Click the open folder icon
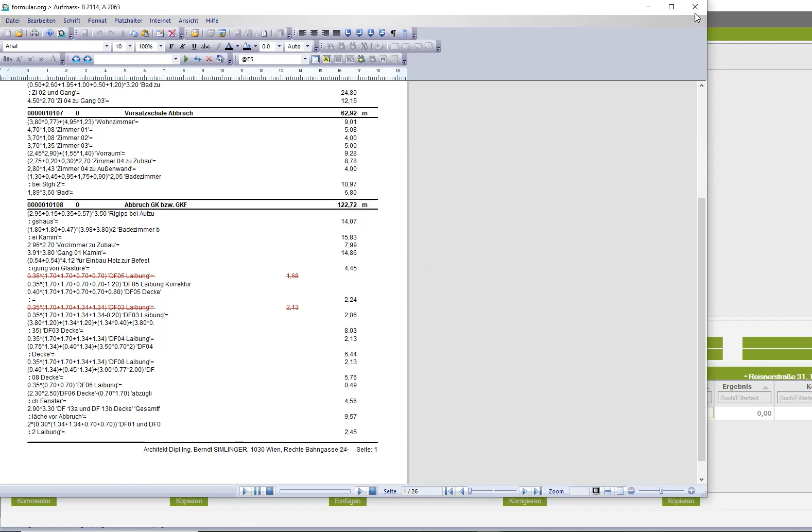Viewport: 812px width, 532px height. tap(19, 33)
